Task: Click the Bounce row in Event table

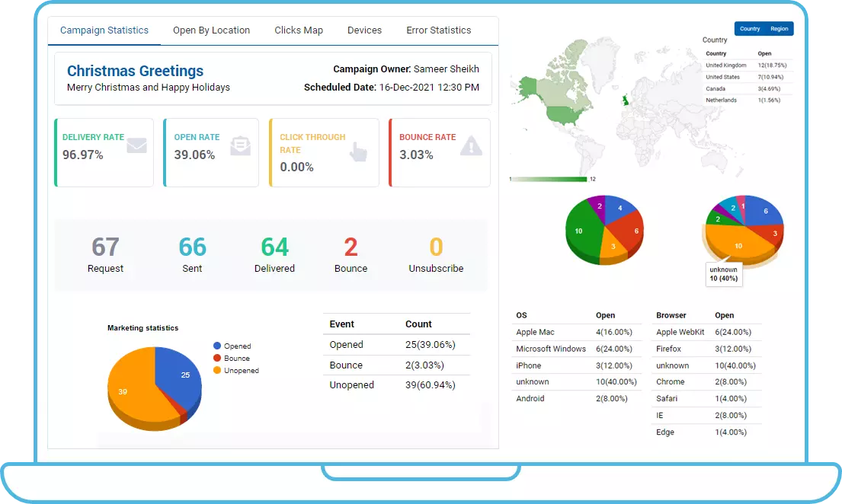Action: tap(396, 365)
